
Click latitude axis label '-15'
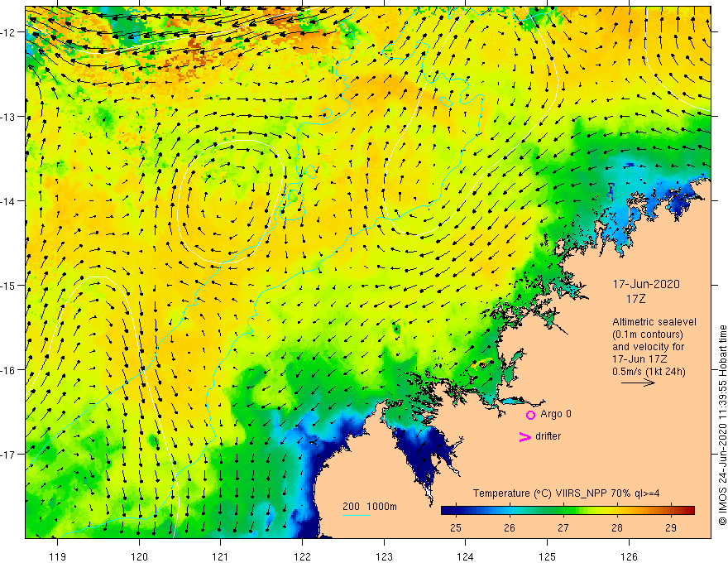point(8,285)
